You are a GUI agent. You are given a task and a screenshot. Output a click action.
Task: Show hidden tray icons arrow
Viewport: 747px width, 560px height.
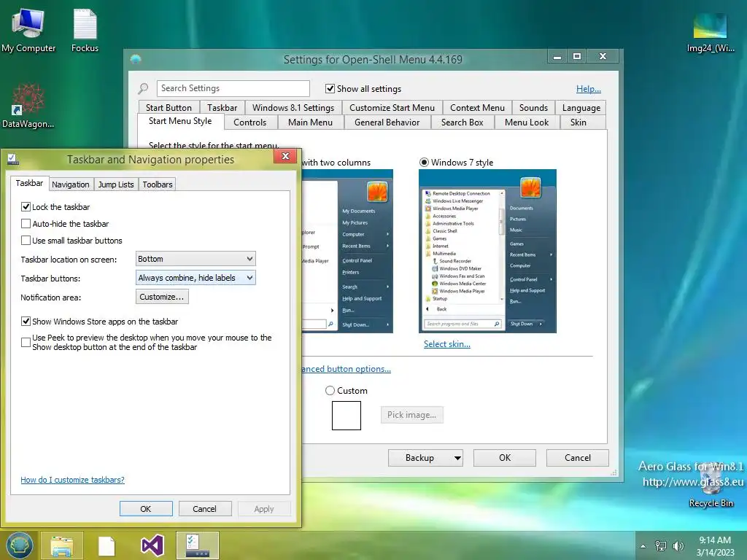pos(643,546)
